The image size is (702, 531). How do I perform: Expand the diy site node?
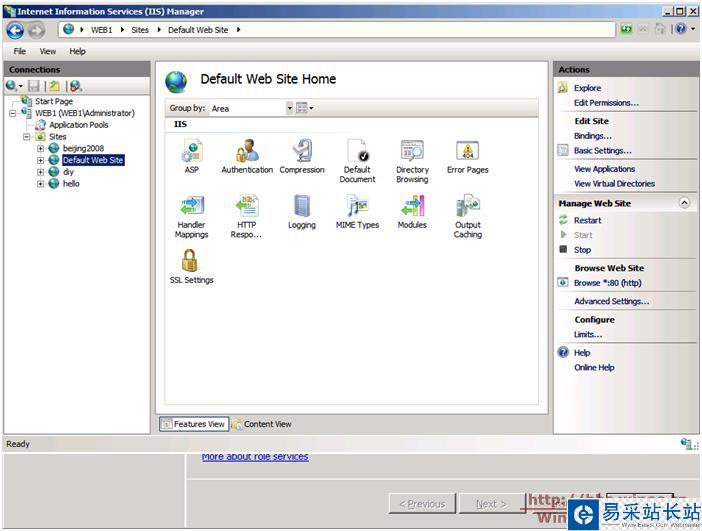coord(40,172)
